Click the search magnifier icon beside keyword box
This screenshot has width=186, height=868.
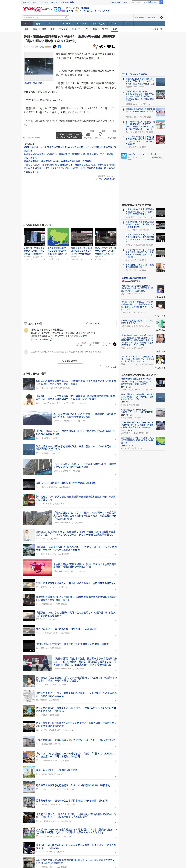[x=66, y=18]
